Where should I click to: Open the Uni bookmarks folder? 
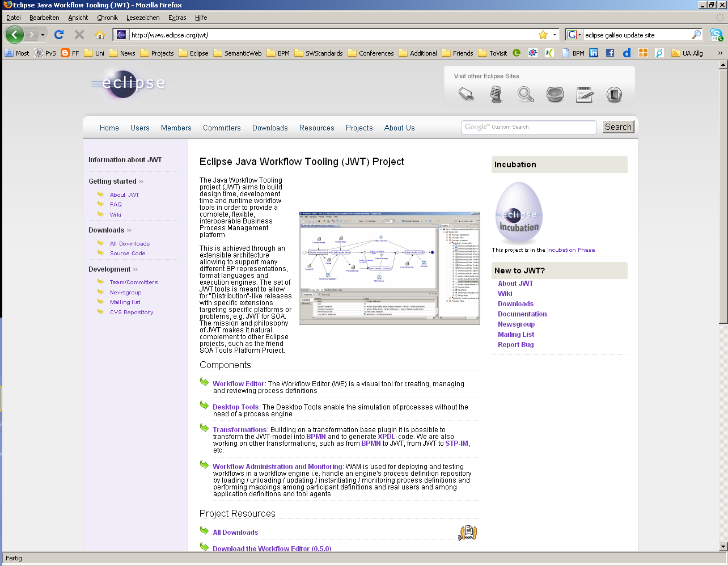coord(94,53)
